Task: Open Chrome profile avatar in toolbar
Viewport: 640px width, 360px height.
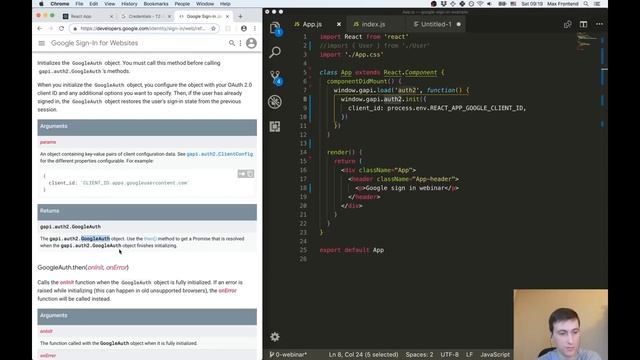Action: 244,29
